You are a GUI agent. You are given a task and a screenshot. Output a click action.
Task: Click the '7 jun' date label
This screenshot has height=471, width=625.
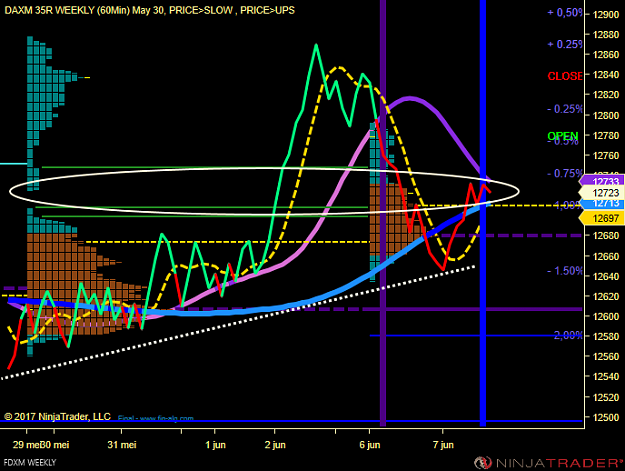pos(443,445)
